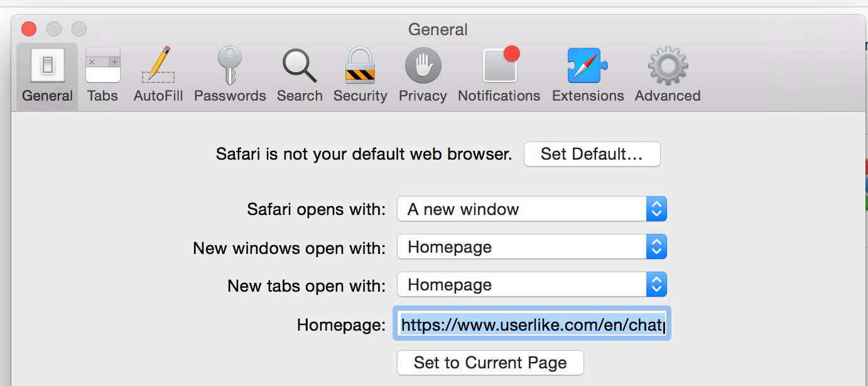Click the "General" window title text
This screenshot has width=868, height=386.
[438, 30]
